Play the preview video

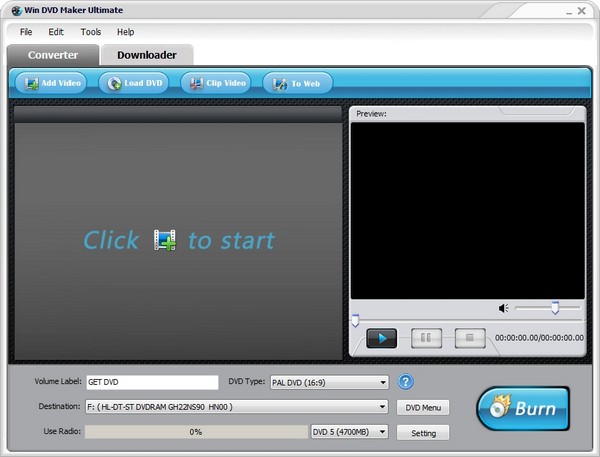point(382,338)
